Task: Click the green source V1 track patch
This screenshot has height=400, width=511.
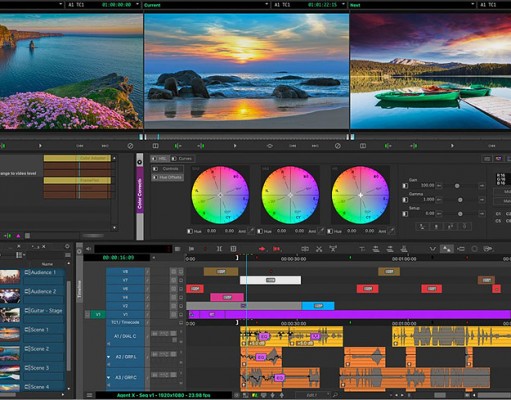Action: tap(98, 314)
